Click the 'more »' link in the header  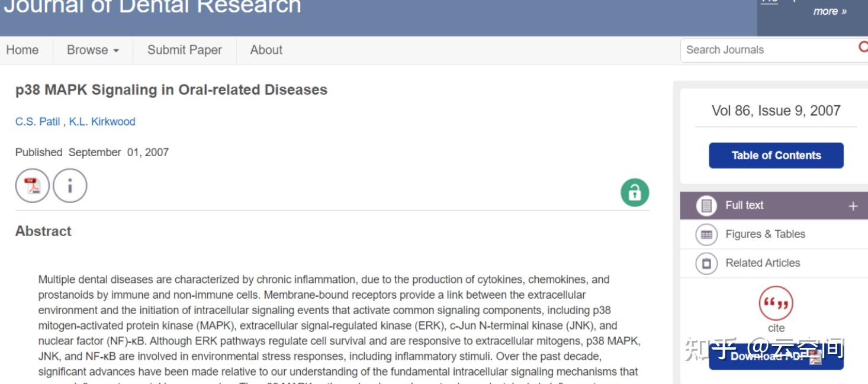tap(830, 11)
